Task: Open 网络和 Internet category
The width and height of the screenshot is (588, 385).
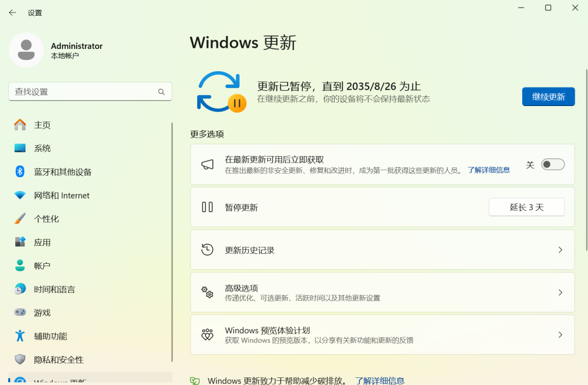Action: [90, 195]
